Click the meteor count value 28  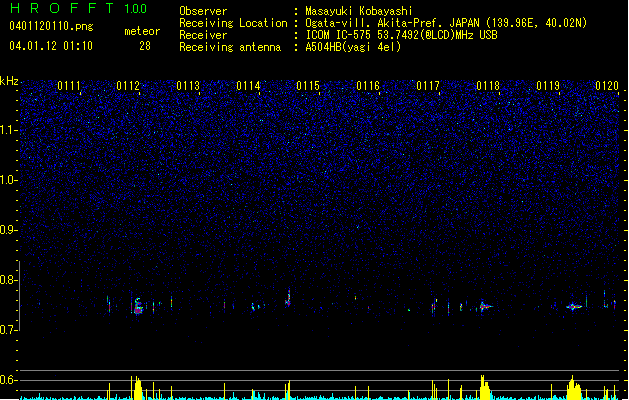pos(145,46)
